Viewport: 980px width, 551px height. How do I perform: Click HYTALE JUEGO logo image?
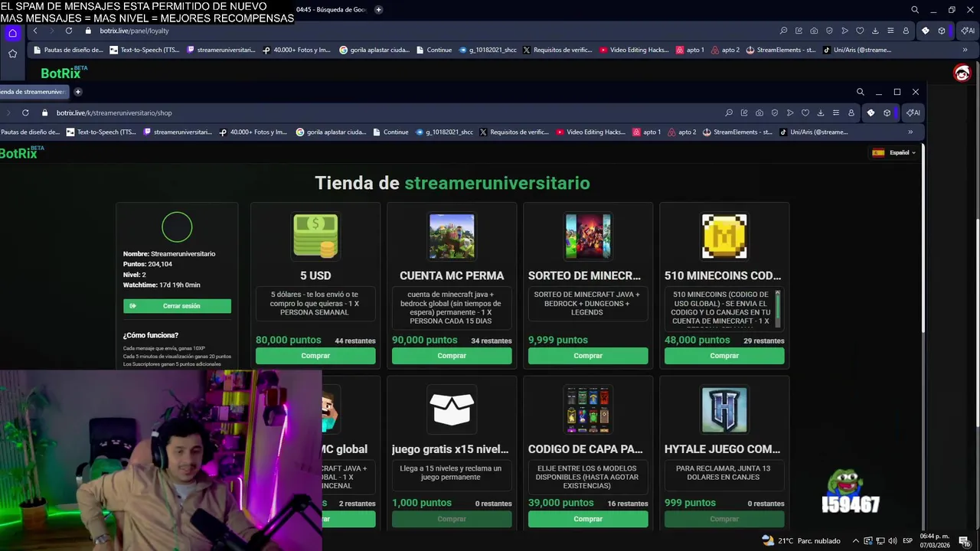point(724,409)
